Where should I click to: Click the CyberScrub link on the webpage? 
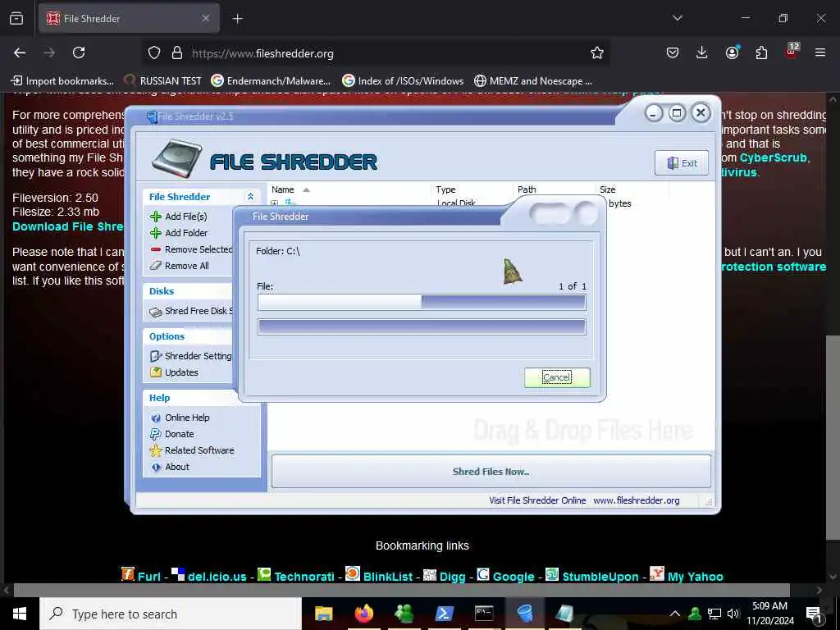point(774,158)
